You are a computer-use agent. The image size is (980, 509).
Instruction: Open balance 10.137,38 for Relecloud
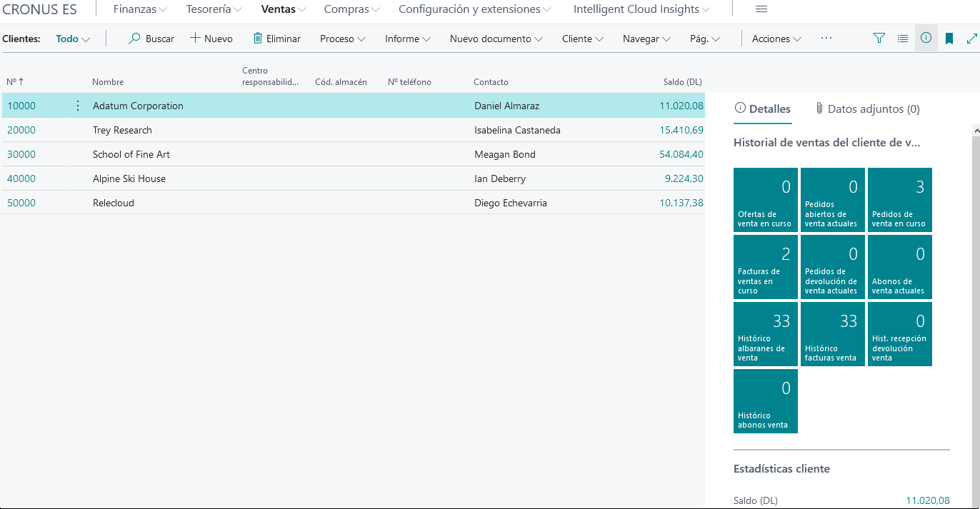point(681,203)
